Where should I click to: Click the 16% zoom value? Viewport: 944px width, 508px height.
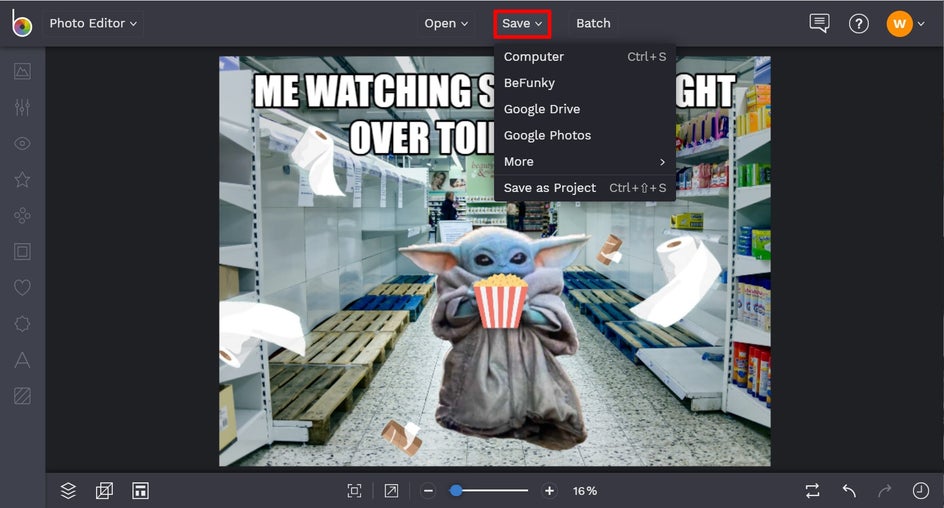(x=585, y=491)
